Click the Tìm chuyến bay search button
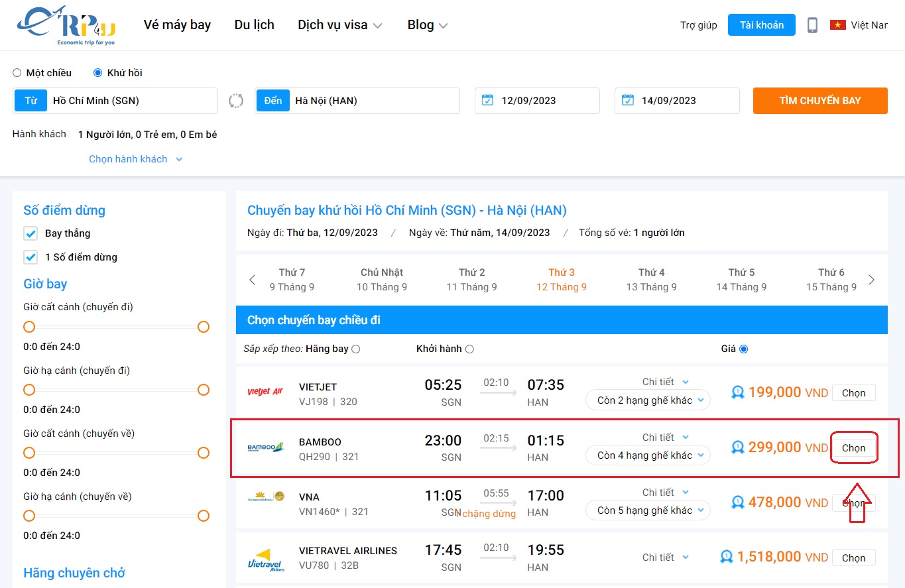The width and height of the screenshot is (905, 588). pyautogui.click(x=820, y=101)
